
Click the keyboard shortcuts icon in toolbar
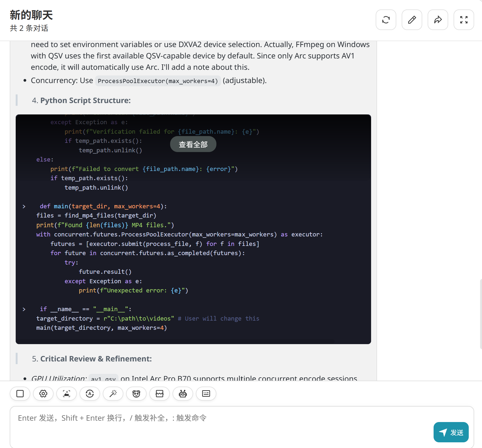point(206,394)
